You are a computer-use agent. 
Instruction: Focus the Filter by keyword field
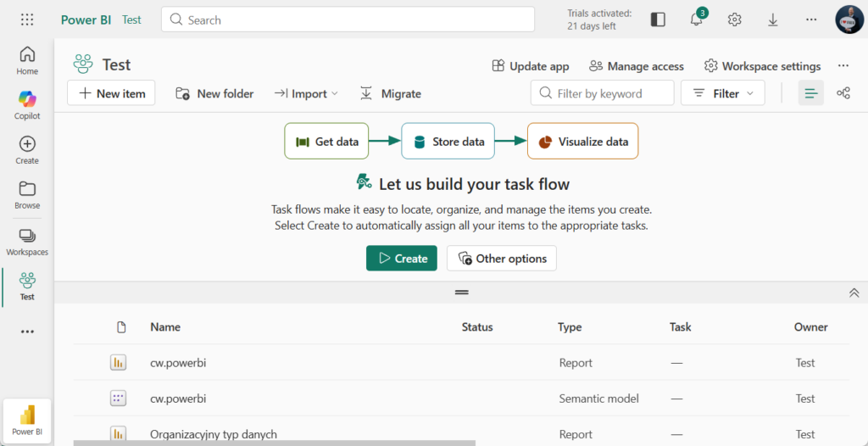click(603, 93)
